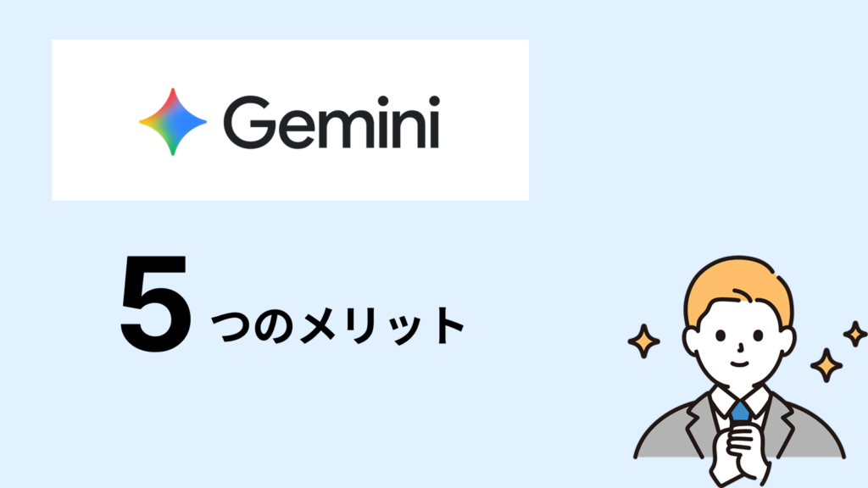Click the businessman's white shirt collar
This screenshot has width=868, height=488.
739,400
